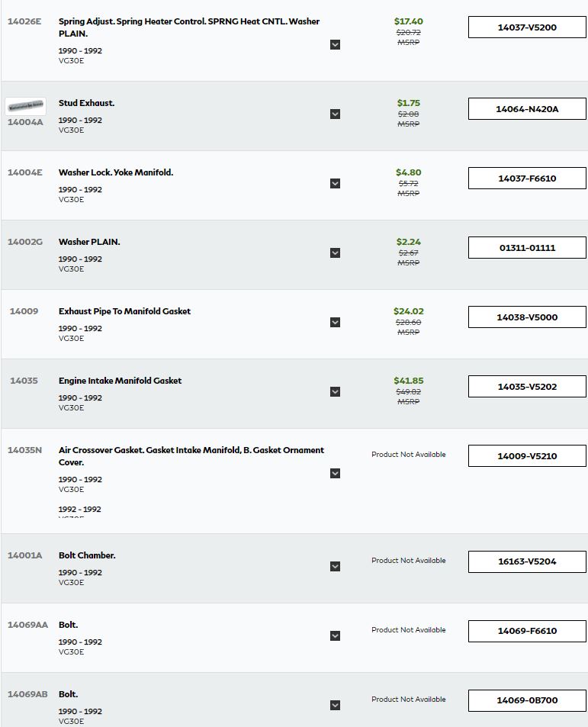Click the Air Crossover Gasket product title
Image resolution: width=588 pixels, height=727 pixels.
tap(191, 455)
